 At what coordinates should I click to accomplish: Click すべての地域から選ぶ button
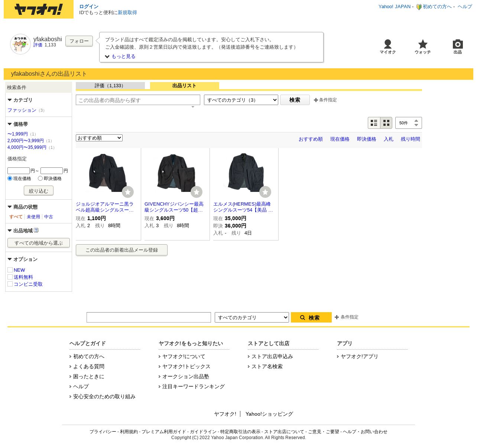(x=39, y=243)
